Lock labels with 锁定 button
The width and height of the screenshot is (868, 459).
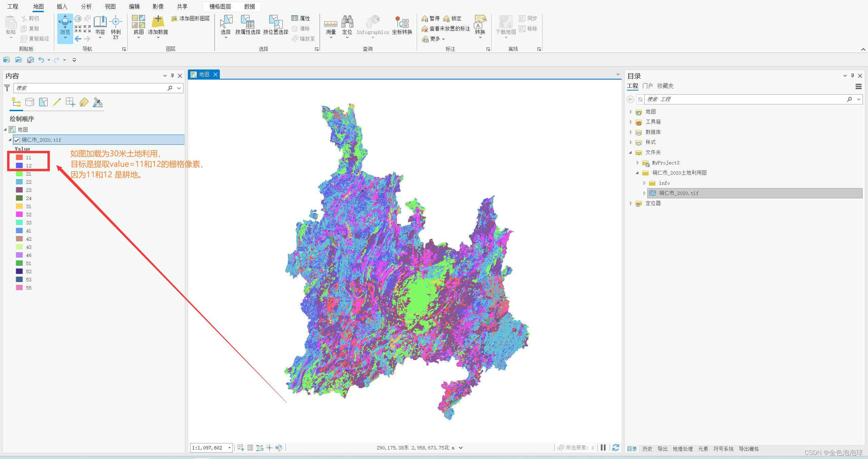[452, 18]
